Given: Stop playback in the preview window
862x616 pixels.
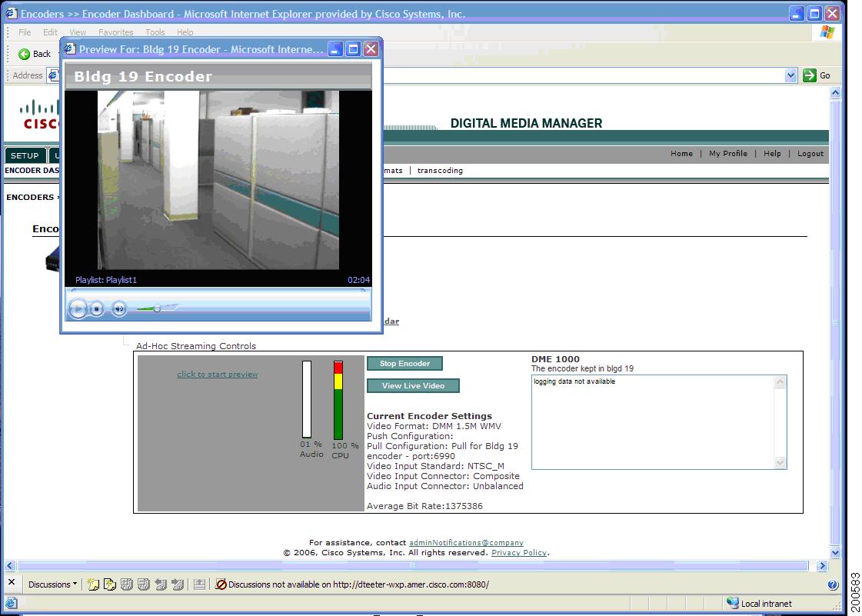Looking at the screenshot, I should coord(96,308).
